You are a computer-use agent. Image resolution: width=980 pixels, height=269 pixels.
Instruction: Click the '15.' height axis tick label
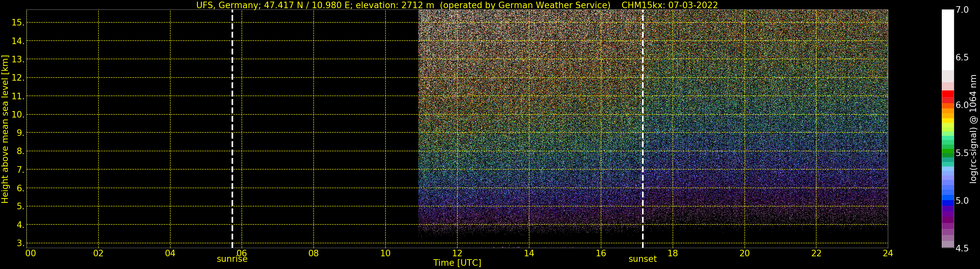pos(18,23)
